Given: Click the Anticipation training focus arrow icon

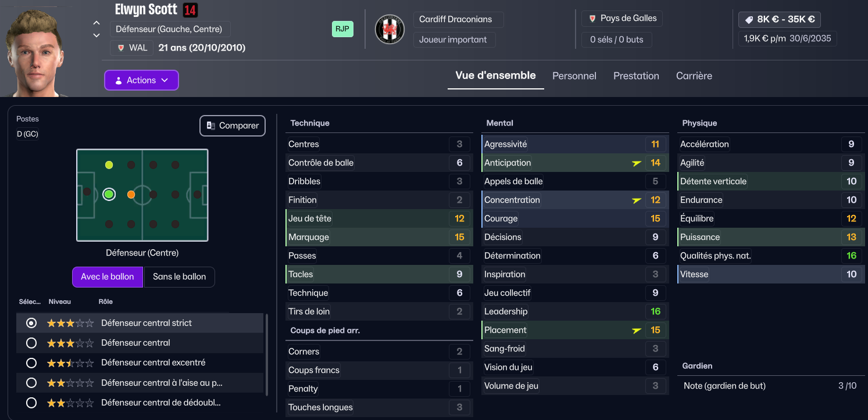Looking at the screenshot, I should pyautogui.click(x=637, y=163).
